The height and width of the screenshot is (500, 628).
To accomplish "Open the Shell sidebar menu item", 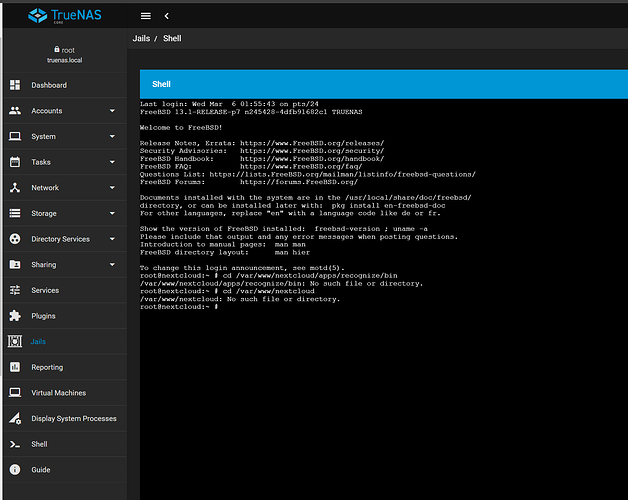I will click(x=65, y=444).
